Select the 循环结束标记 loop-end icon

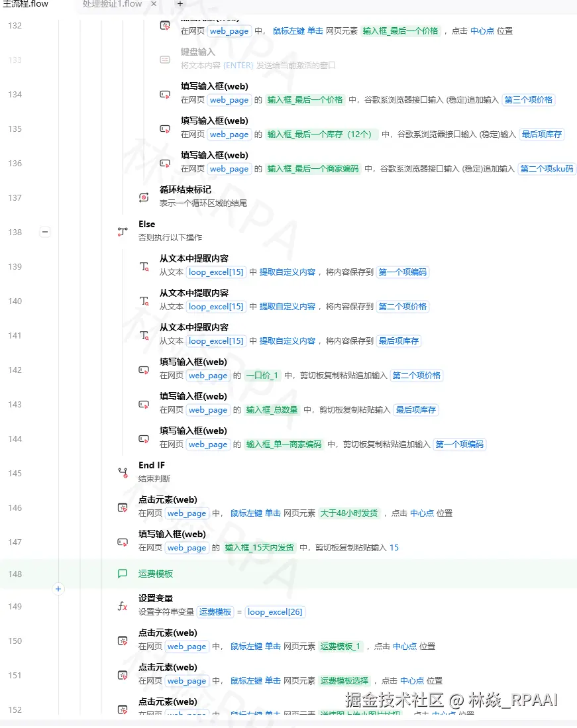point(144,197)
